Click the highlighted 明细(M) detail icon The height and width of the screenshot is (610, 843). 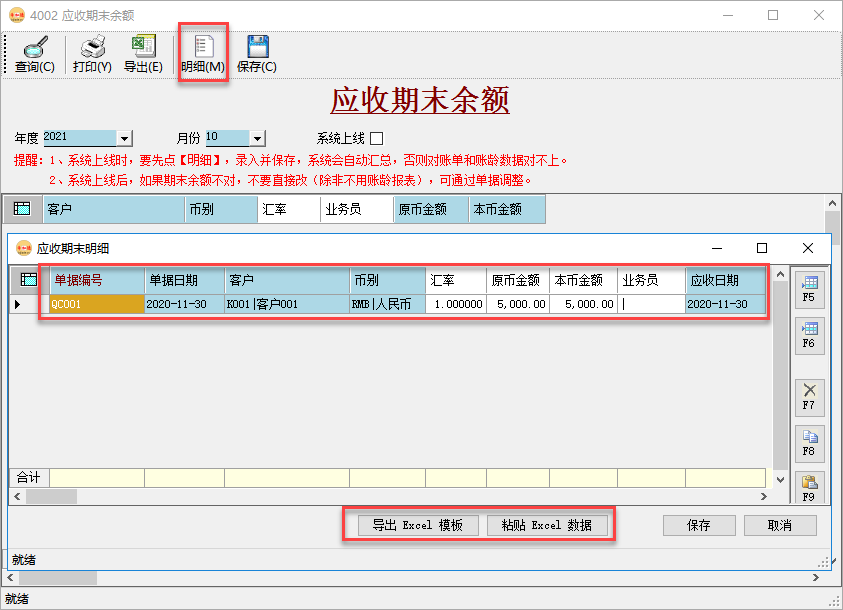click(x=202, y=51)
